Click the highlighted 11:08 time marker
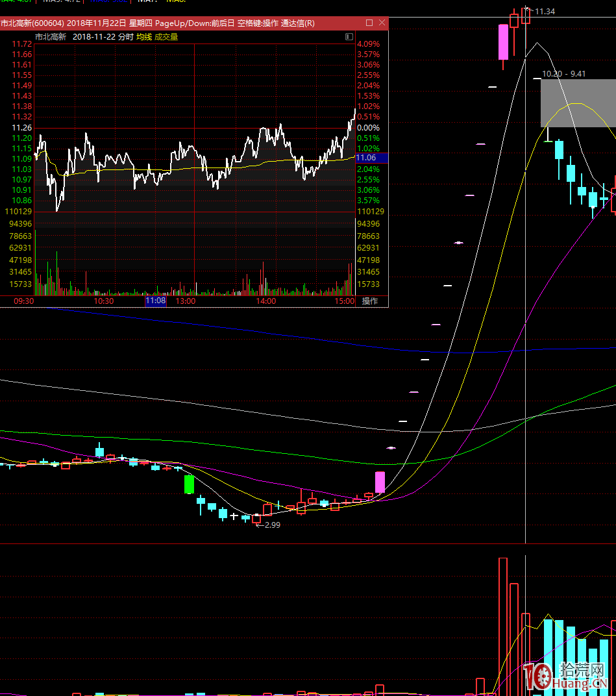 pos(155,301)
